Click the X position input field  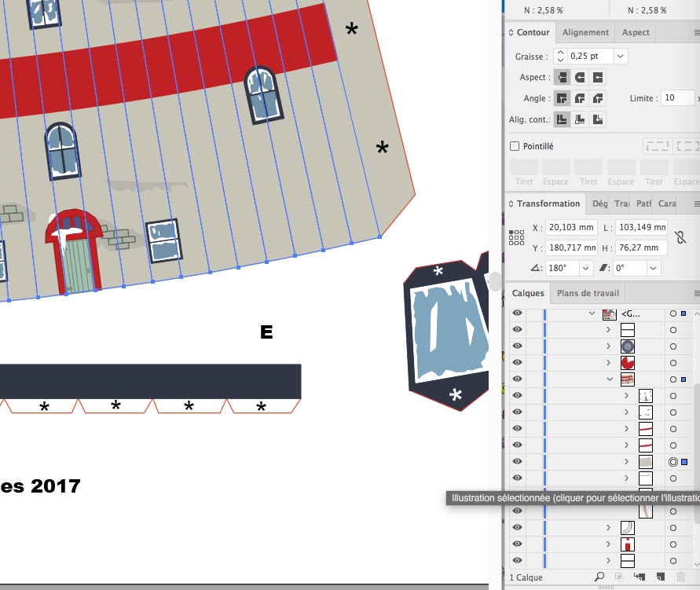click(x=571, y=228)
